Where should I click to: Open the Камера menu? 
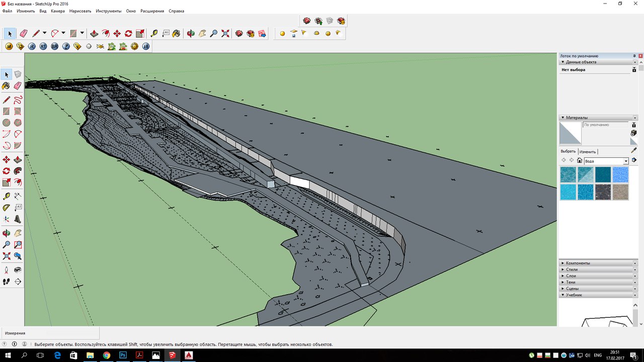tap(58, 11)
